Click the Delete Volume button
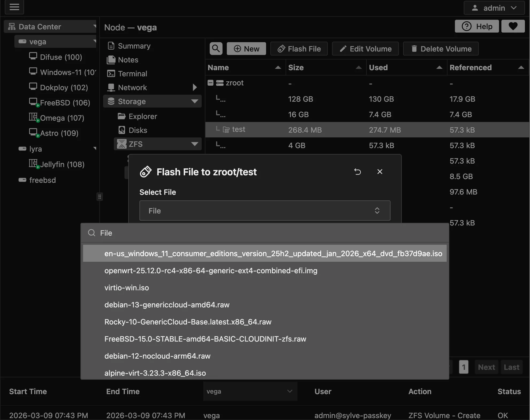The height and width of the screenshot is (420, 530). 441,49
